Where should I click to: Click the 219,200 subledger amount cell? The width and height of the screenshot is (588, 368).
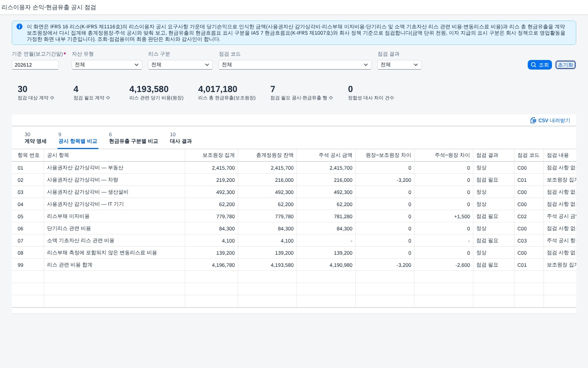(212, 180)
